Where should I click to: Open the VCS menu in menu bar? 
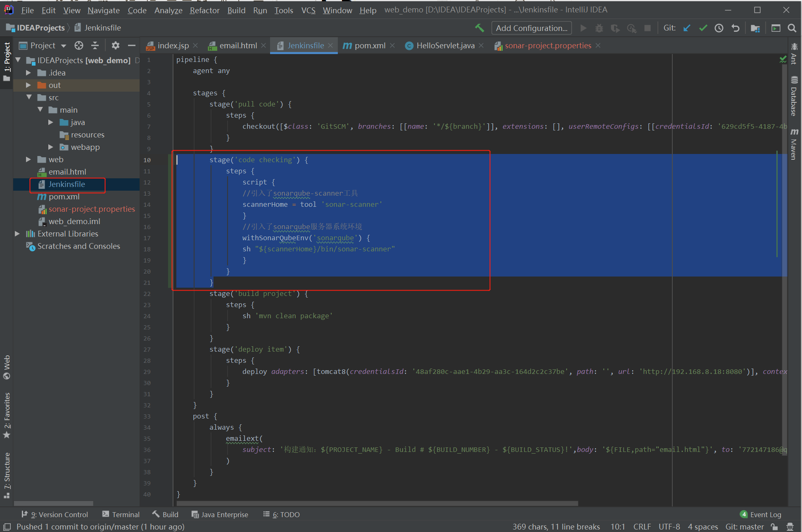click(307, 10)
